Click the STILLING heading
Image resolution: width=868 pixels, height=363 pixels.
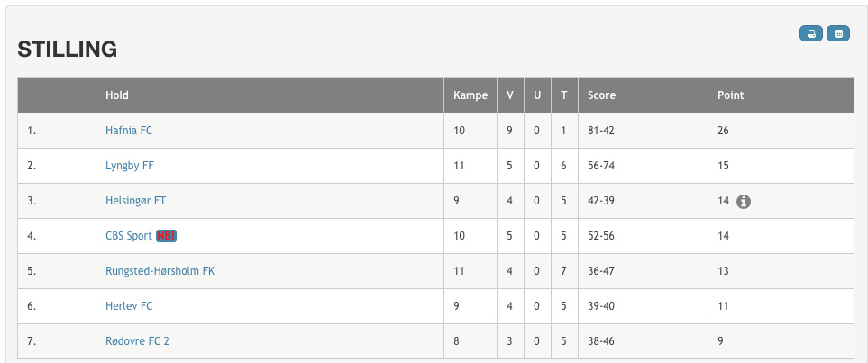coord(67,50)
